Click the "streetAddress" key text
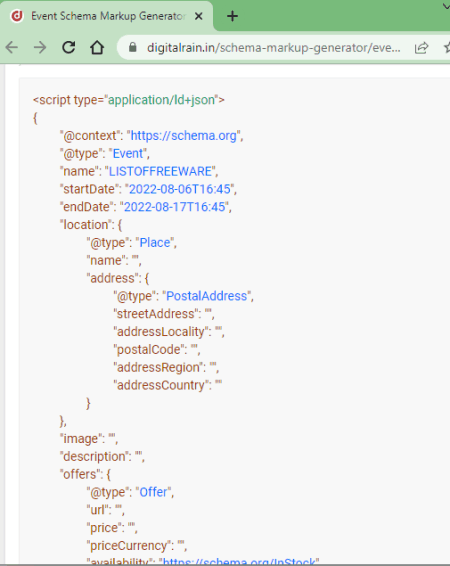450x566 pixels. [156, 314]
